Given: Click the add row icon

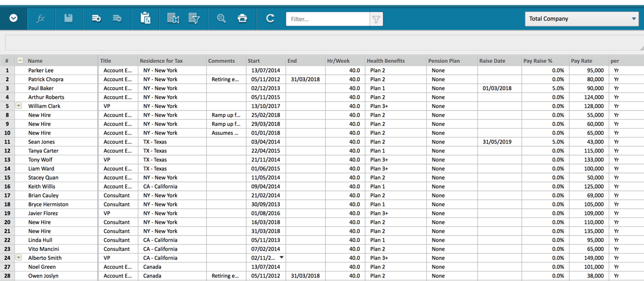Looking at the screenshot, I should (x=96, y=18).
